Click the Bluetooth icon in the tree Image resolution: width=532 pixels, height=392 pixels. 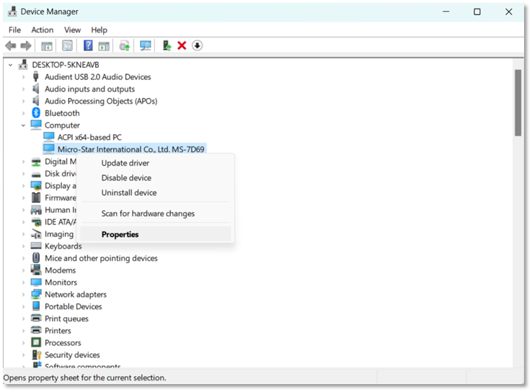click(36, 112)
